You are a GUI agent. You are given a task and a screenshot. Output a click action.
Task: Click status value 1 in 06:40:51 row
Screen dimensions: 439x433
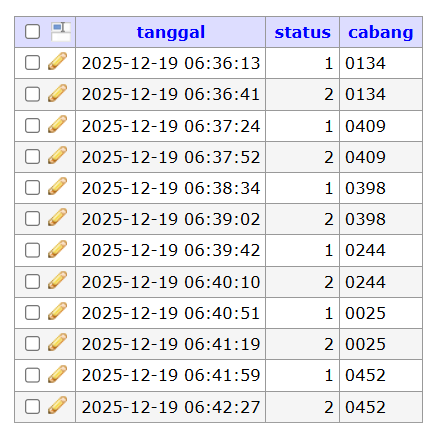tap(329, 313)
